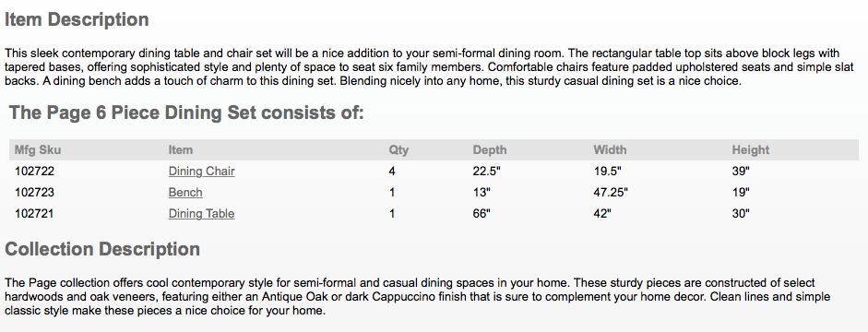Viewport: 868px width, 332px height.
Task: Click SKU number 102723
Action: point(34,193)
